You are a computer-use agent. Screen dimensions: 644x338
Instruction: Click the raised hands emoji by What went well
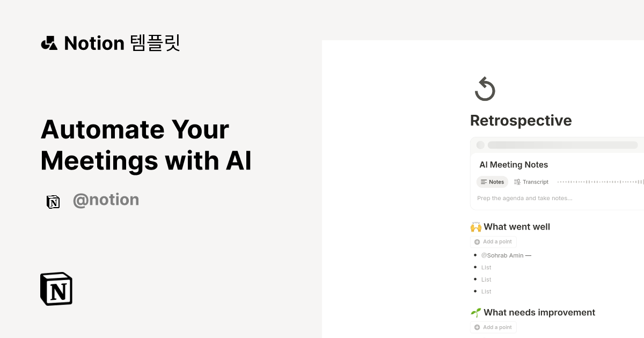[475, 227]
